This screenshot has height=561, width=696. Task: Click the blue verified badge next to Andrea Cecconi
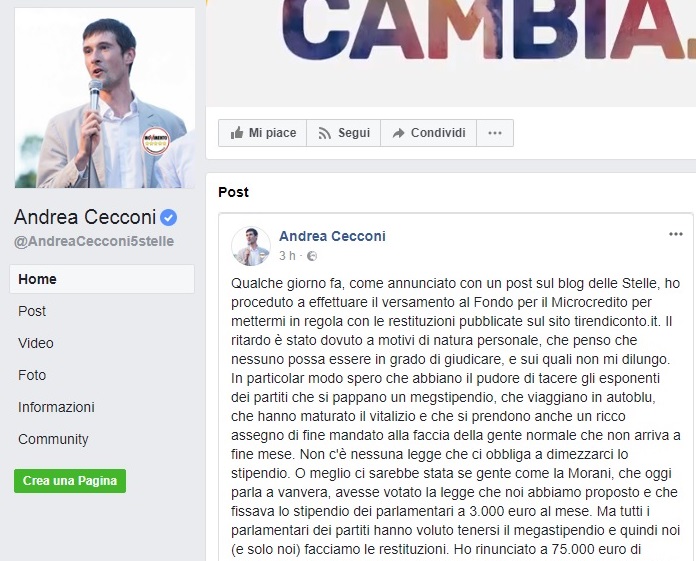coord(169,217)
